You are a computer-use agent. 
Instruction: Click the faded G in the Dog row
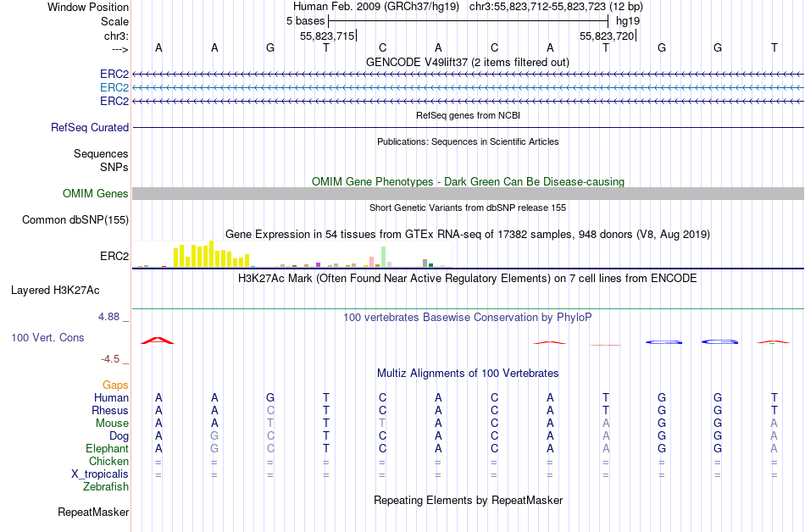[x=214, y=436]
